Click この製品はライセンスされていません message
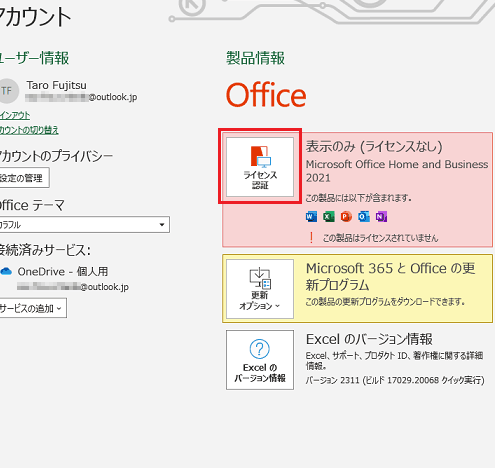This screenshot has height=468, width=495. 380,238
